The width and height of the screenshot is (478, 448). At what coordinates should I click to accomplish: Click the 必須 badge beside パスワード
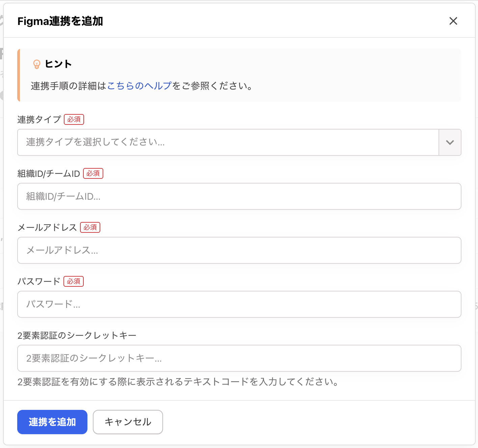[74, 281]
